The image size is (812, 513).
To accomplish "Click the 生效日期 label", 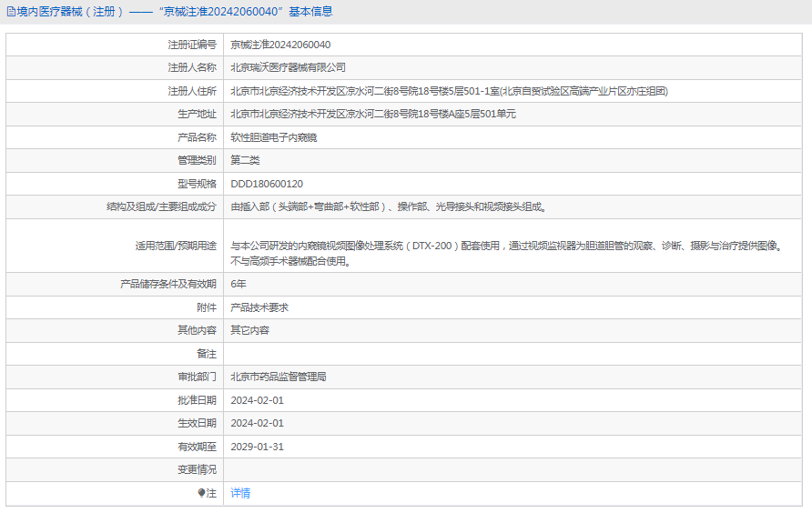I will 197,423.
